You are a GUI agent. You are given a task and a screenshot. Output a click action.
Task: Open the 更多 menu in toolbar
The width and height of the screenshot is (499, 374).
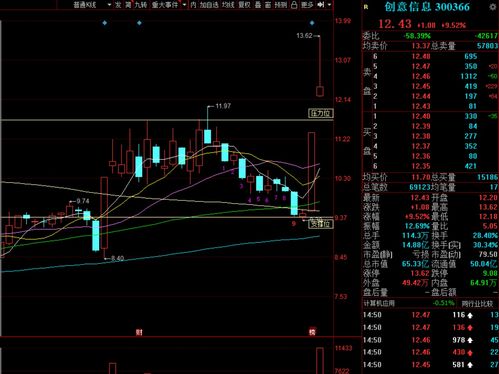pyautogui.click(x=307, y=5)
